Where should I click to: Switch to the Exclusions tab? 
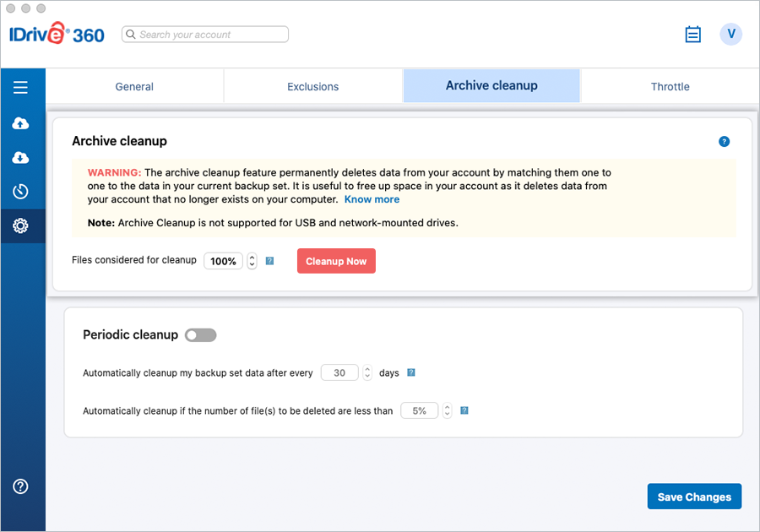312,86
